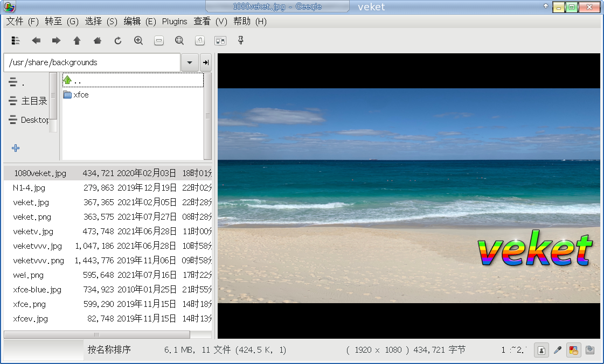
Task: Open the 编辑 (E) menu
Action: (140, 22)
